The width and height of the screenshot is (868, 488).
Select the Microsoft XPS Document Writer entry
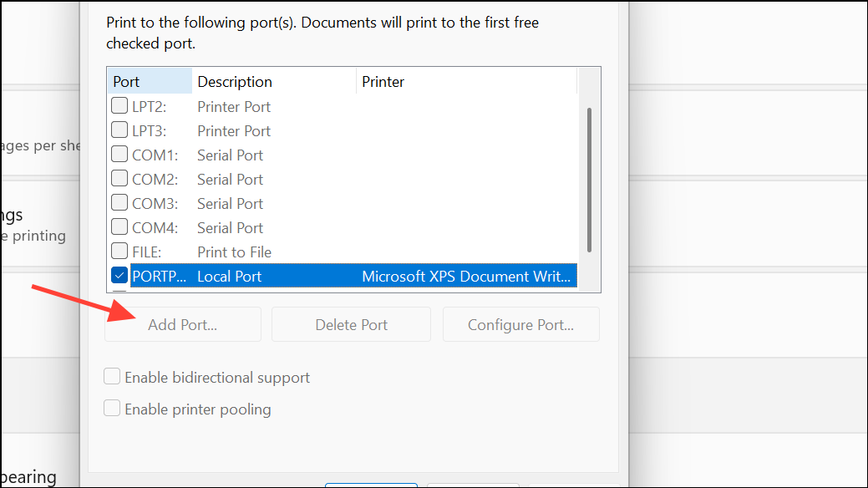[x=468, y=276]
